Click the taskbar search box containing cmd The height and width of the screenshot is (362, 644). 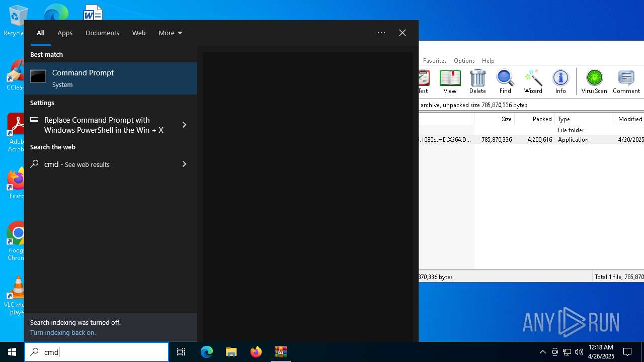pos(97,352)
